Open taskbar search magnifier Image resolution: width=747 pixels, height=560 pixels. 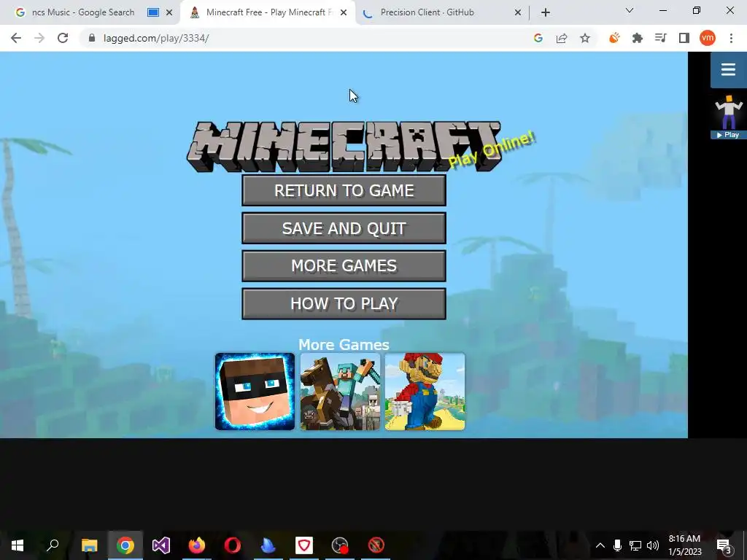coord(53,545)
